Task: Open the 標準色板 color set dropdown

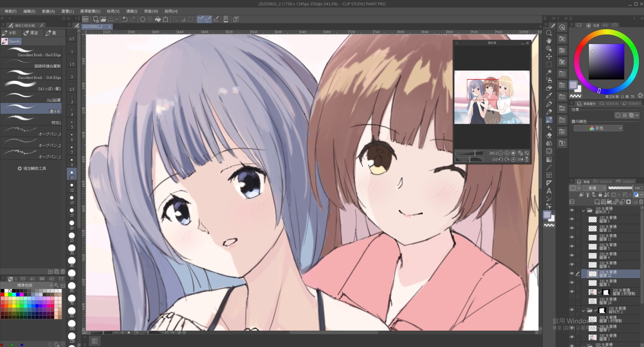Action: tap(27, 285)
